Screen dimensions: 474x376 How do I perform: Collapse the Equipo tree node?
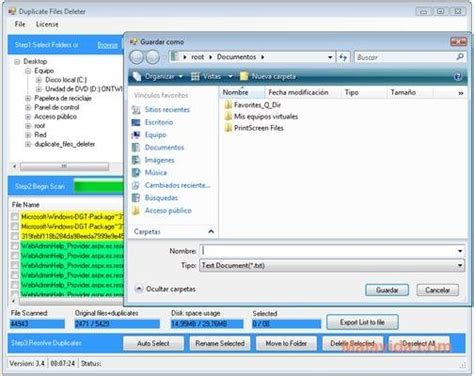[x=28, y=71]
